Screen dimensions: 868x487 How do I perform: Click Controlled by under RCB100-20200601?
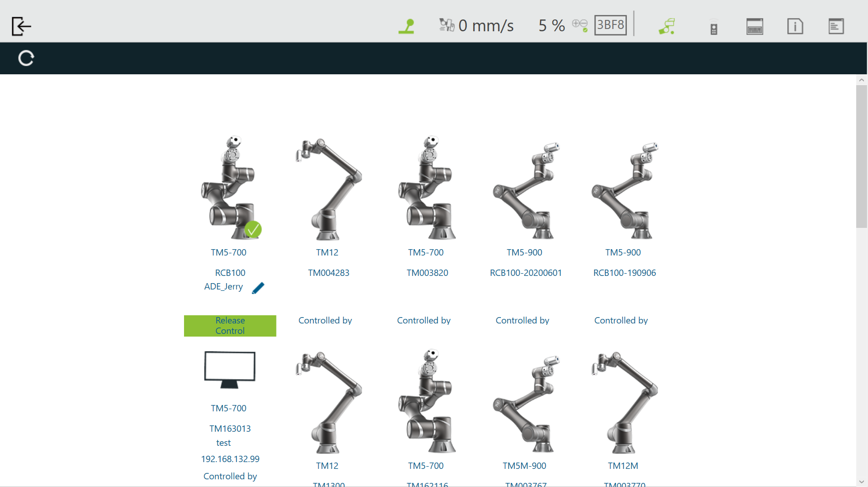coord(522,320)
